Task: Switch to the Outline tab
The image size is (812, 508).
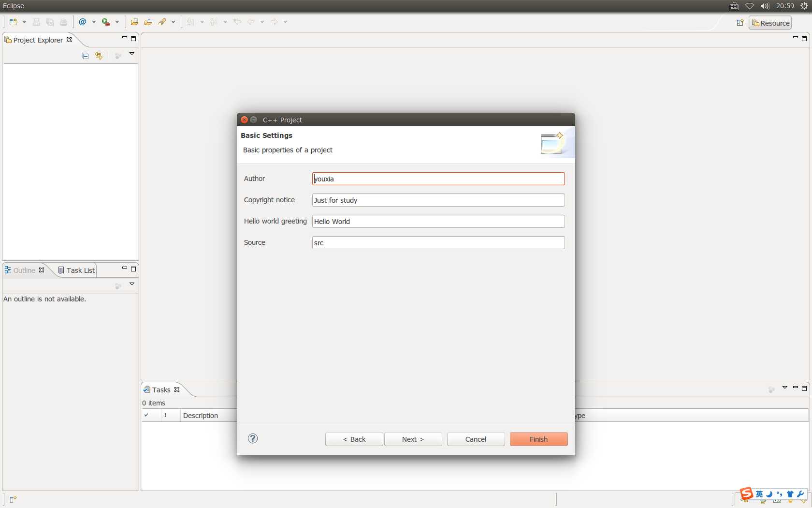Action: coord(24,270)
